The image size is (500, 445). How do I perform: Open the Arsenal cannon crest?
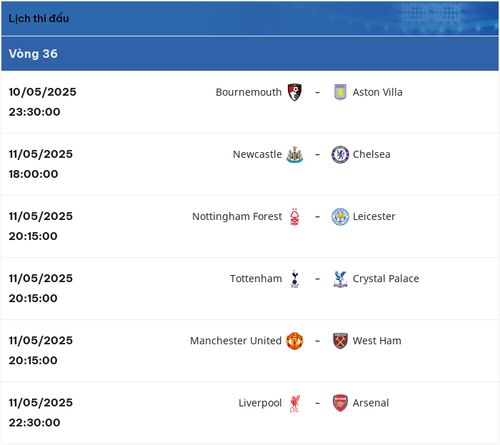click(340, 403)
